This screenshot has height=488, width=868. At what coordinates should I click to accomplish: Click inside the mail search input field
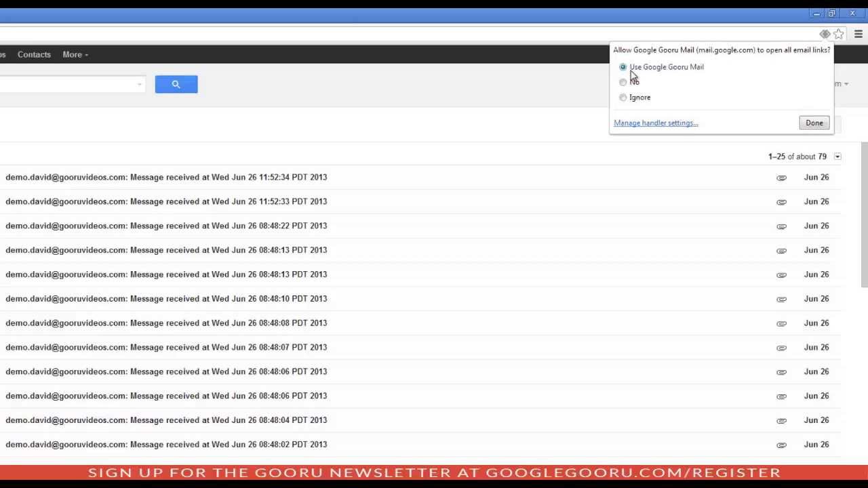click(x=68, y=84)
